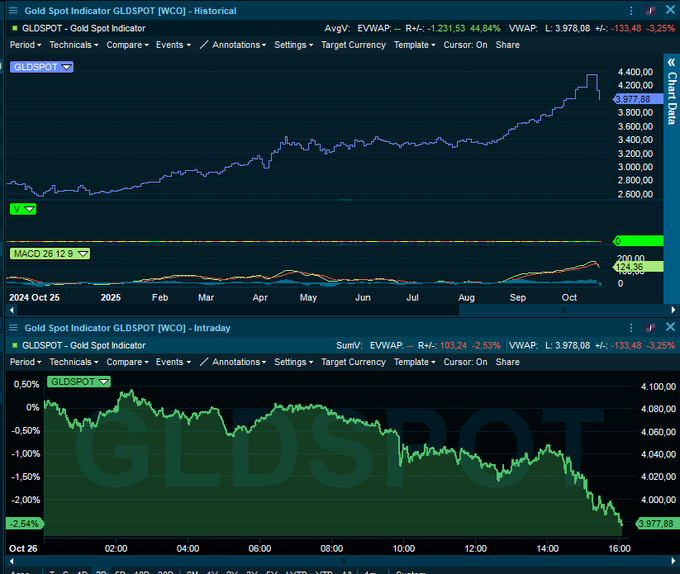Click the green 3.977,88 price tag on the Intraday axis
Image resolution: width=680 pixels, height=574 pixels.
coord(656,523)
